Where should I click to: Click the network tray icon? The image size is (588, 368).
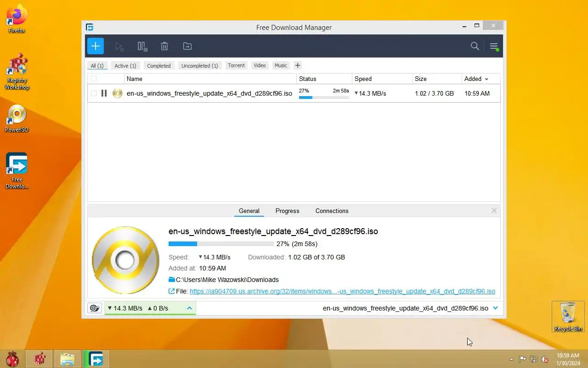(534, 359)
